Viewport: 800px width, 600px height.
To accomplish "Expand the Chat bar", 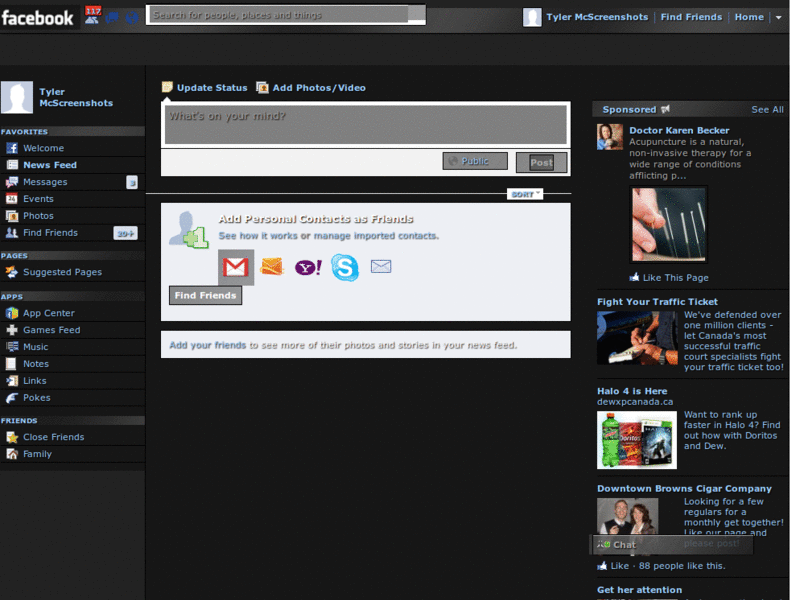I will coord(670,544).
